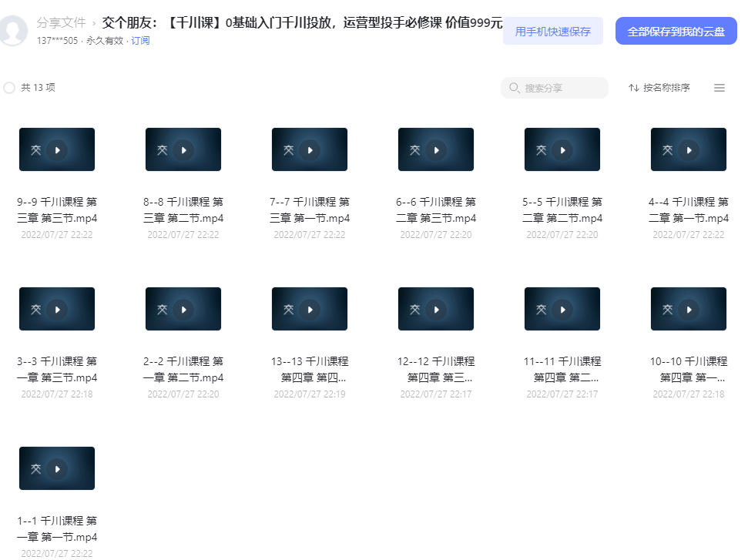Image resolution: width=748 pixels, height=560 pixels.
Task: Open video thumbnail for 6--6 千川课程
Action: tap(436, 149)
